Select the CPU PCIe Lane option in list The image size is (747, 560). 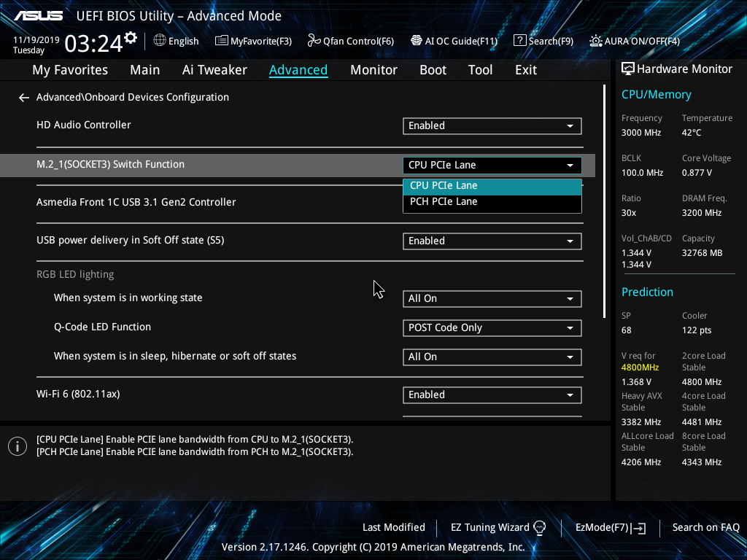tap(492, 186)
